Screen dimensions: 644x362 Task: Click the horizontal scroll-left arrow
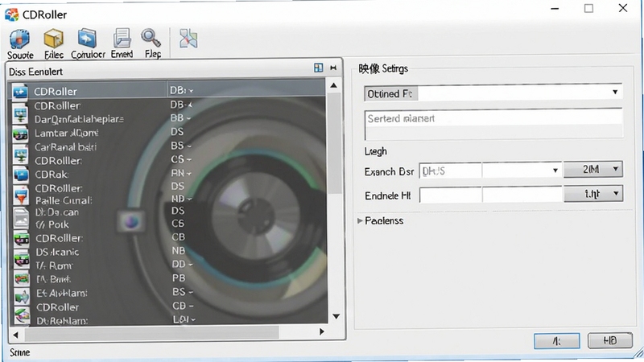tap(15, 335)
